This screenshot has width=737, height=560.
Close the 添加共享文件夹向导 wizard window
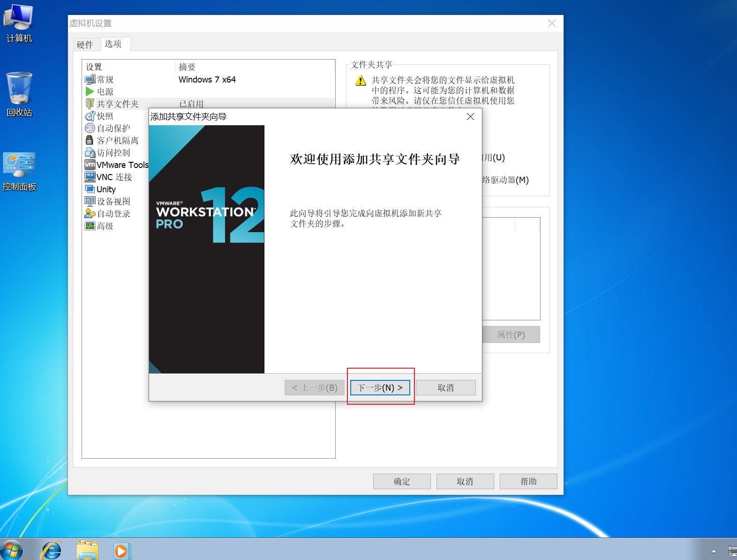(470, 117)
